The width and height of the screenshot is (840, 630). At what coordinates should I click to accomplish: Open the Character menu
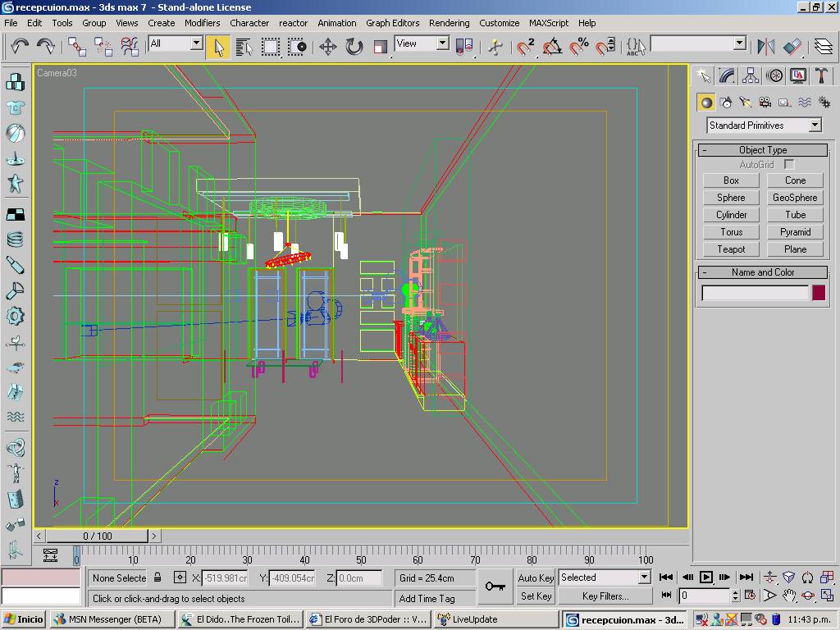coord(249,23)
